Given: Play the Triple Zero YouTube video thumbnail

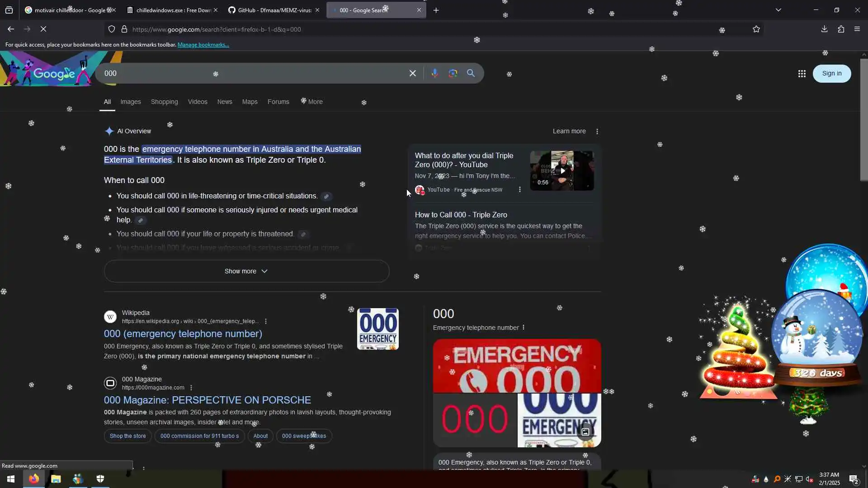Looking at the screenshot, I should [562, 171].
